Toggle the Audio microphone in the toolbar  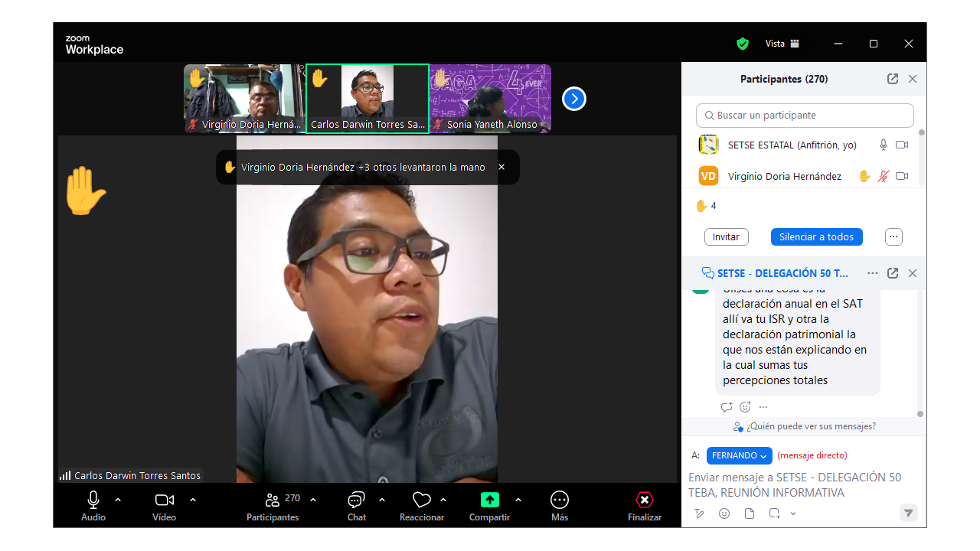pyautogui.click(x=93, y=500)
